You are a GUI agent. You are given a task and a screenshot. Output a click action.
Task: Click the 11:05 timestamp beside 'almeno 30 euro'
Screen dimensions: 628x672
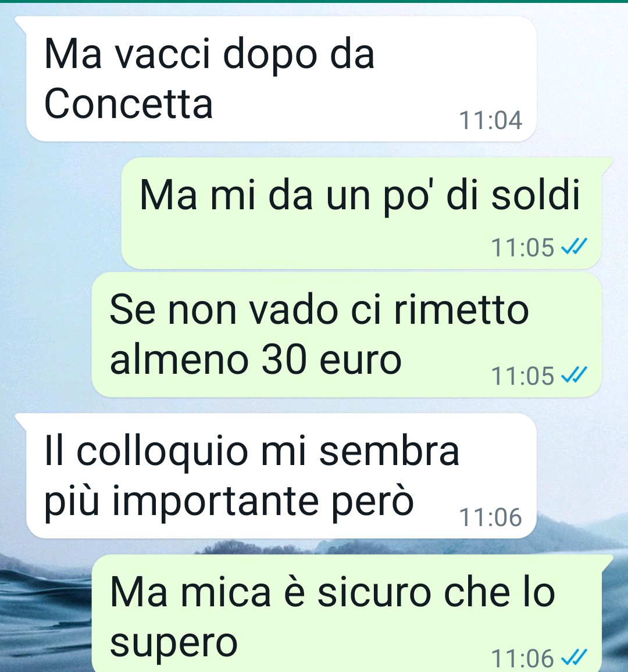click(x=523, y=376)
